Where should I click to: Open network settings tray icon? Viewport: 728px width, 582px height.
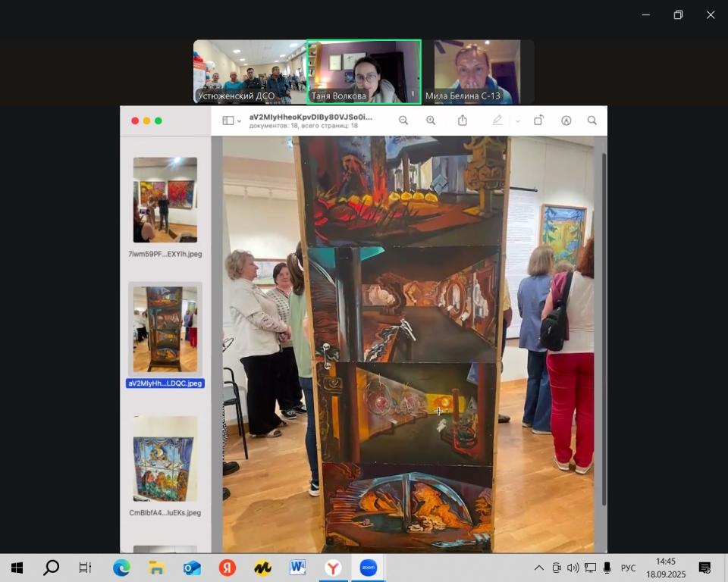coord(590,568)
